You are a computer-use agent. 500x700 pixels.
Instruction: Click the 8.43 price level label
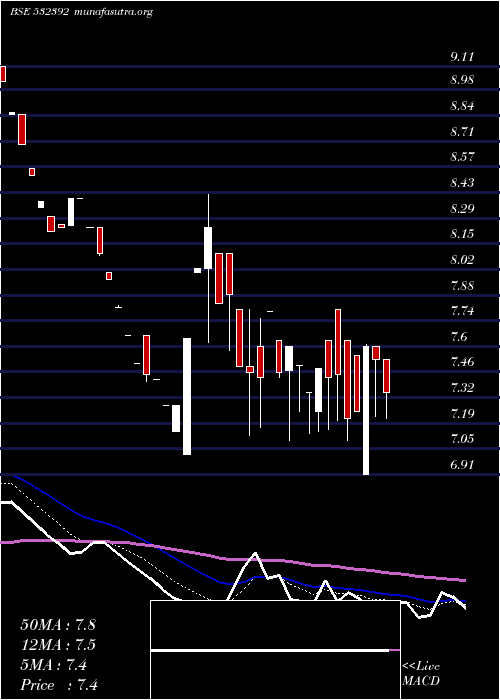(462, 183)
